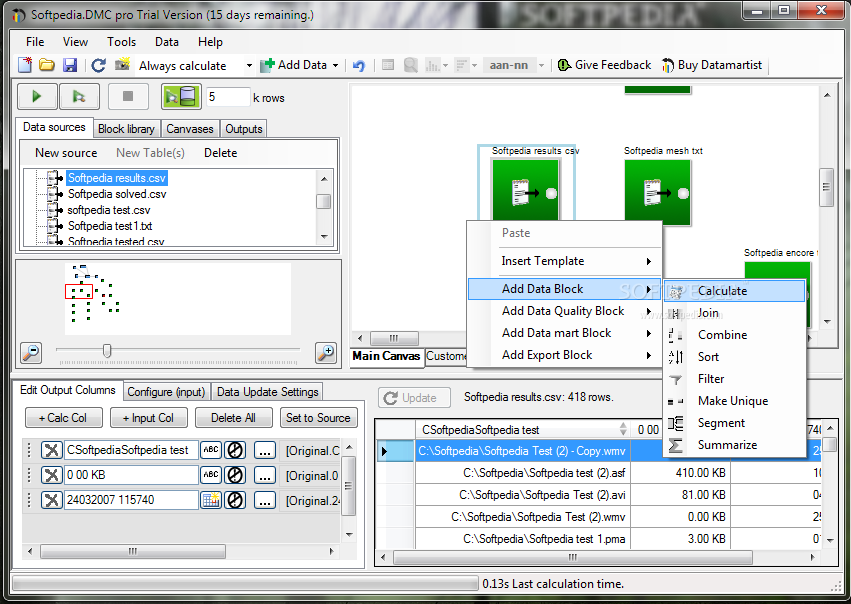Switch to the Block library tab
Viewport: 851px width, 604px height.
(126, 129)
